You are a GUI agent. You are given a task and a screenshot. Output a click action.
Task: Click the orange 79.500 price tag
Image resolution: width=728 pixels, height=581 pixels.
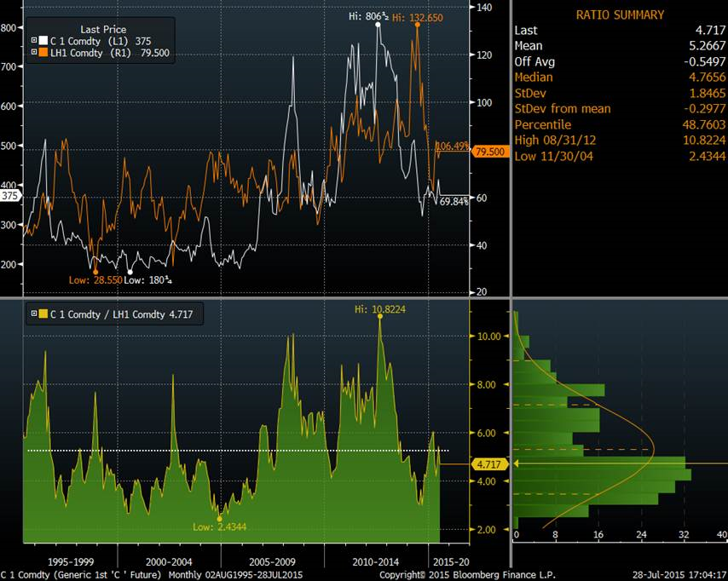(x=490, y=152)
